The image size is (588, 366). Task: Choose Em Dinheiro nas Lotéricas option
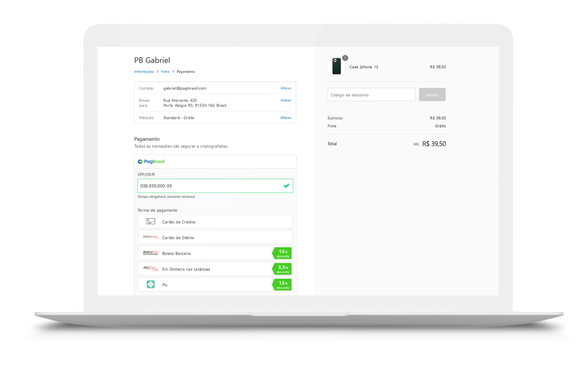[215, 269]
